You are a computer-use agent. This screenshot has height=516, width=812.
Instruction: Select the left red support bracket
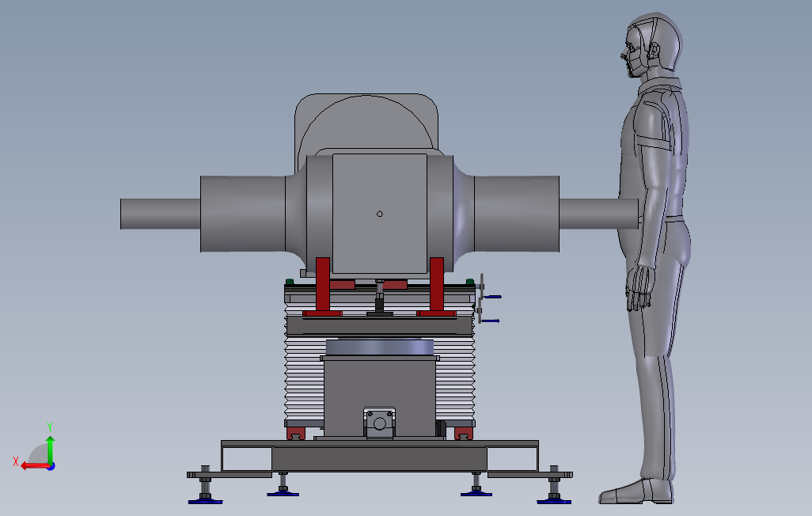pos(323,286)
